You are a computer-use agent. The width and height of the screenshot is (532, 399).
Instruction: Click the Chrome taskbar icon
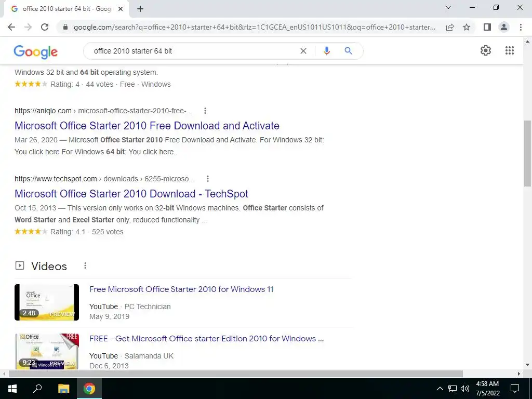89,389
